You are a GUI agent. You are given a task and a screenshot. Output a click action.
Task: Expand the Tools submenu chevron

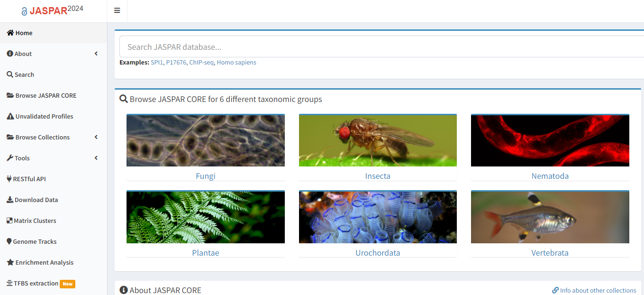coord(96,158)
